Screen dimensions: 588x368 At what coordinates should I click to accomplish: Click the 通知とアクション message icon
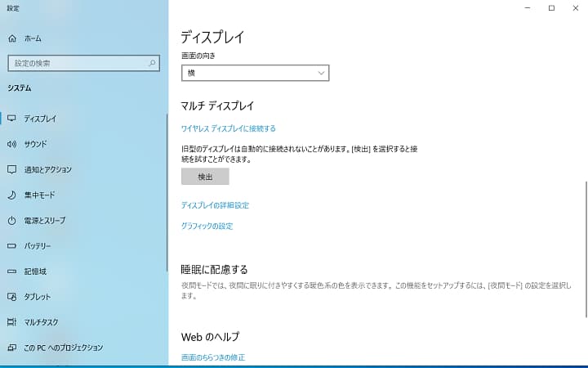[x=11, y=169]
